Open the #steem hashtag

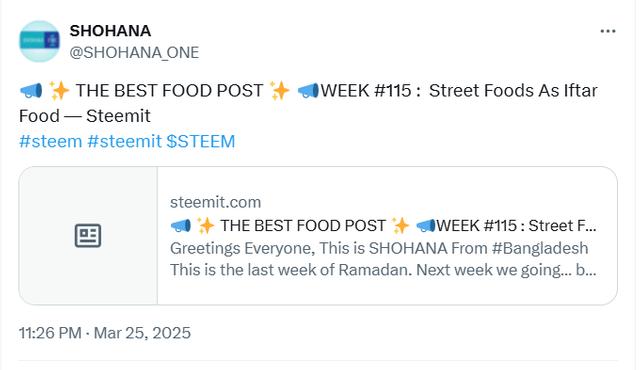click(51, 142)
